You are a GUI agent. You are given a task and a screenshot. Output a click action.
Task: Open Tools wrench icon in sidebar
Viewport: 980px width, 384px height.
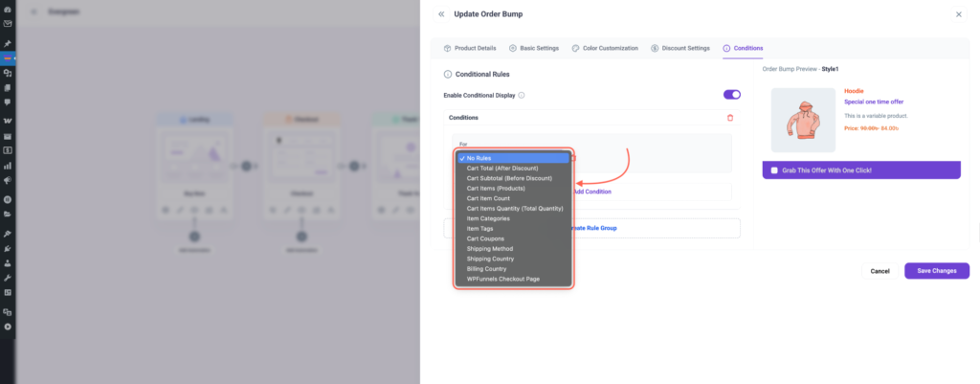(8, 278)
